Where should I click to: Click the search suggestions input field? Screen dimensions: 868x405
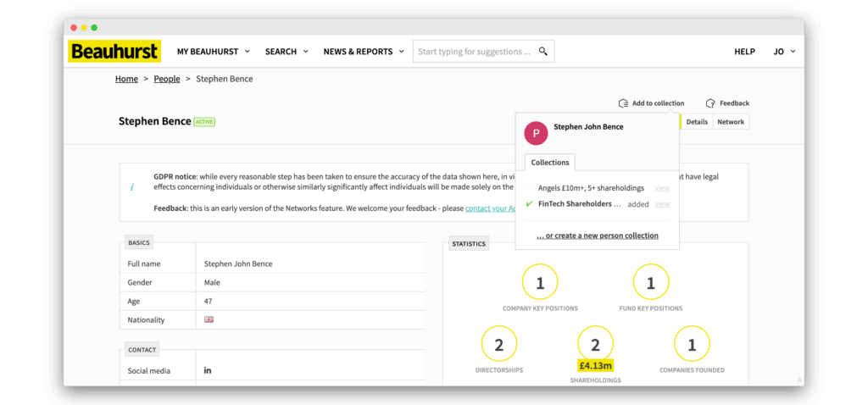point(483,52)
